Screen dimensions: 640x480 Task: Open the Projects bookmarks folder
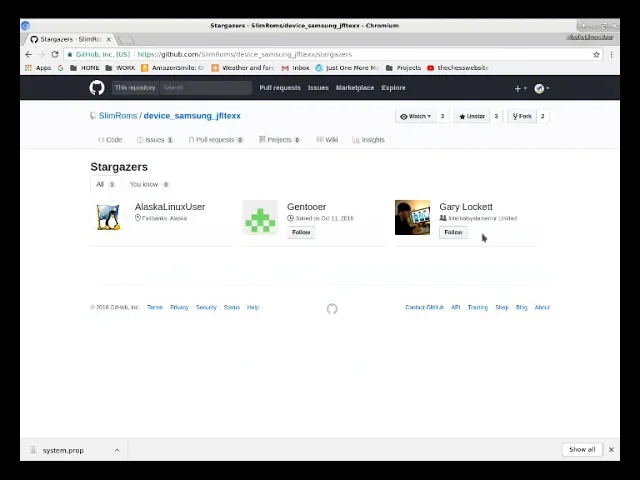[x=403, y=68]
